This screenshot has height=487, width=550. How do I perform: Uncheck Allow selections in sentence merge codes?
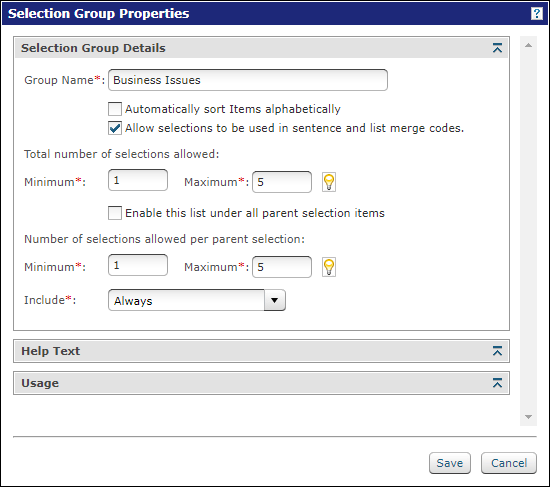coord(115,128)
